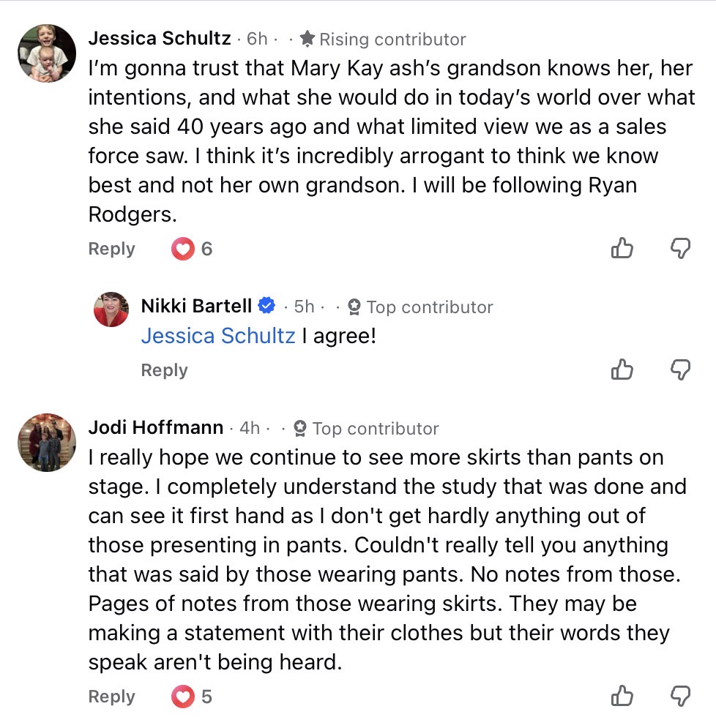Open Nikki Bartell's profile picture
716x728 pixels.
point(111,309)
